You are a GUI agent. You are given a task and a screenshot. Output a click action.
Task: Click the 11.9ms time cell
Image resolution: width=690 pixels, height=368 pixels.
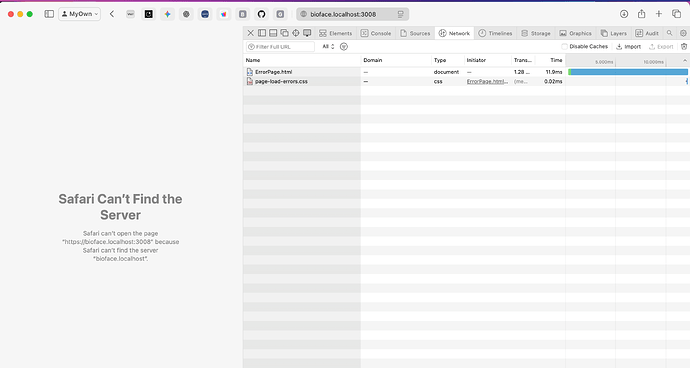(554, 72)
